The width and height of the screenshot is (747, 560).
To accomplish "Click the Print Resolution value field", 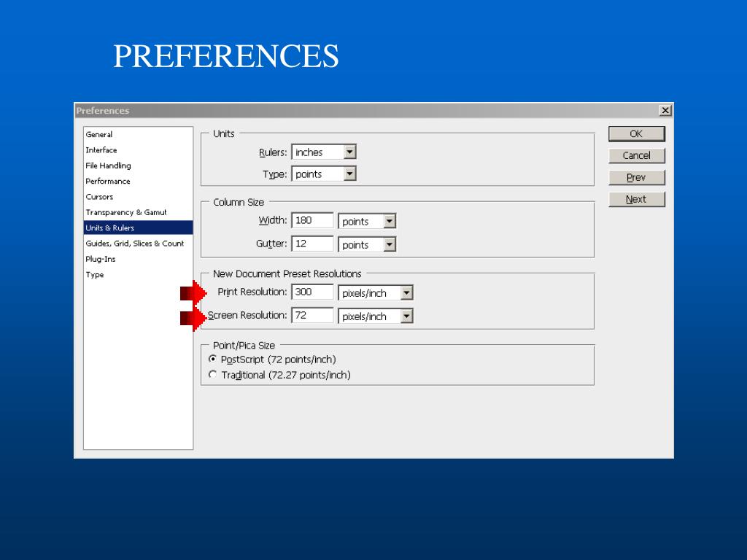I will click(x=312, y=292).
